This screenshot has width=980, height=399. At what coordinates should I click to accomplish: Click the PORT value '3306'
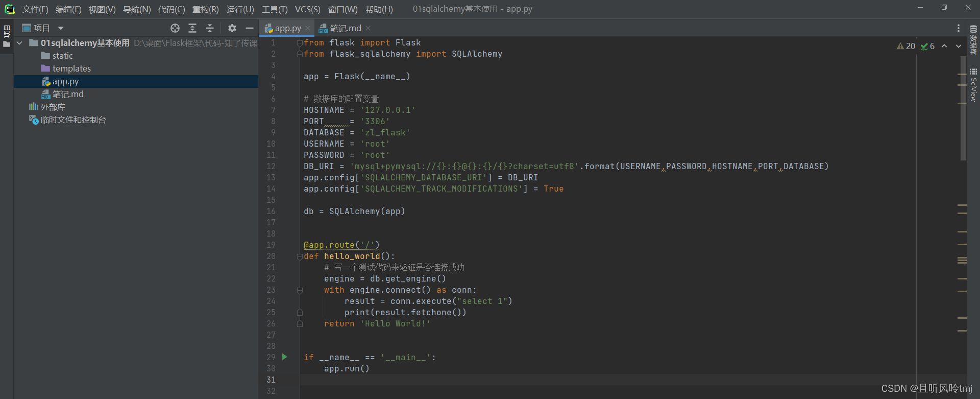375,121
